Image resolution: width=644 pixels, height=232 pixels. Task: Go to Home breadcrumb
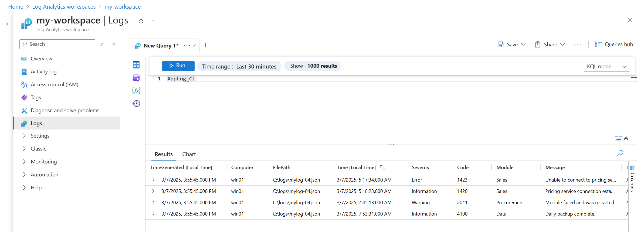[16, 7]
